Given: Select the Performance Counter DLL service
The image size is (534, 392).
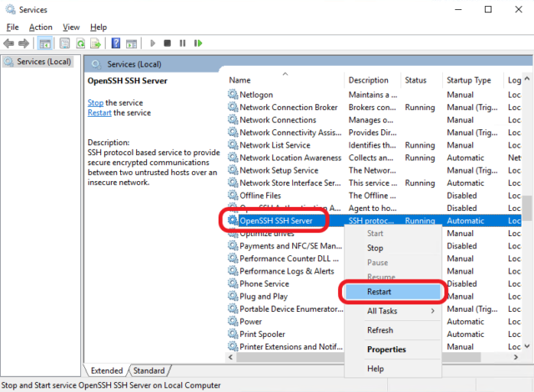Looking at the screenshot, I should [x=290, y=259].
